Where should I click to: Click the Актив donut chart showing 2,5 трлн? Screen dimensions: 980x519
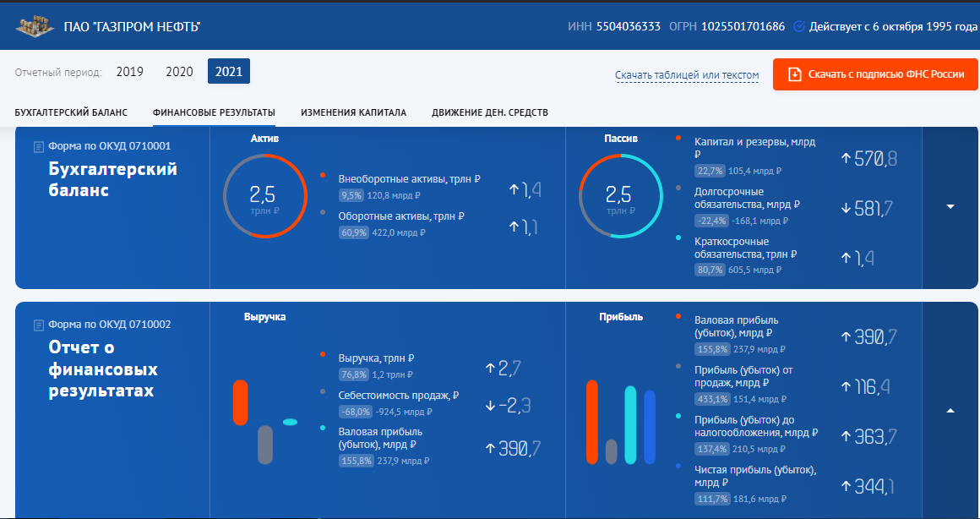263,197
